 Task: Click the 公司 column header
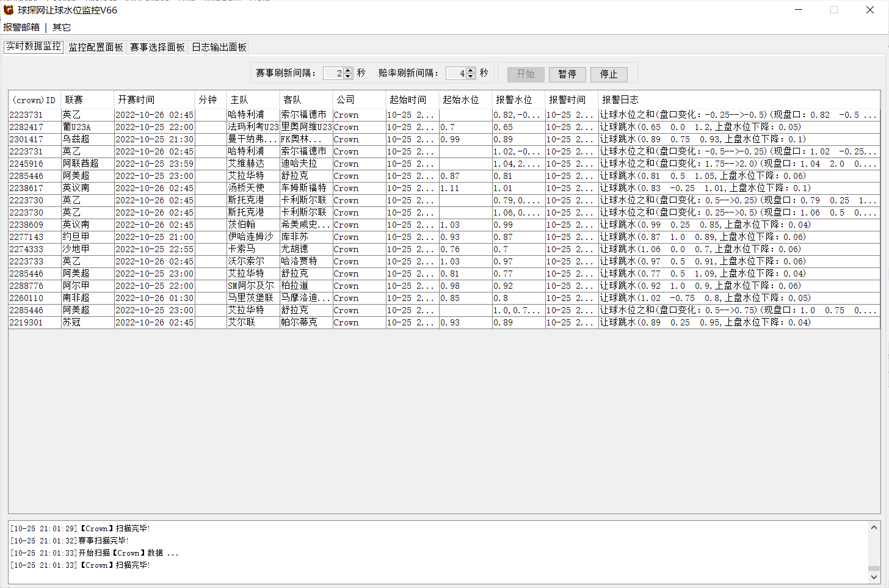click(359, 100)
